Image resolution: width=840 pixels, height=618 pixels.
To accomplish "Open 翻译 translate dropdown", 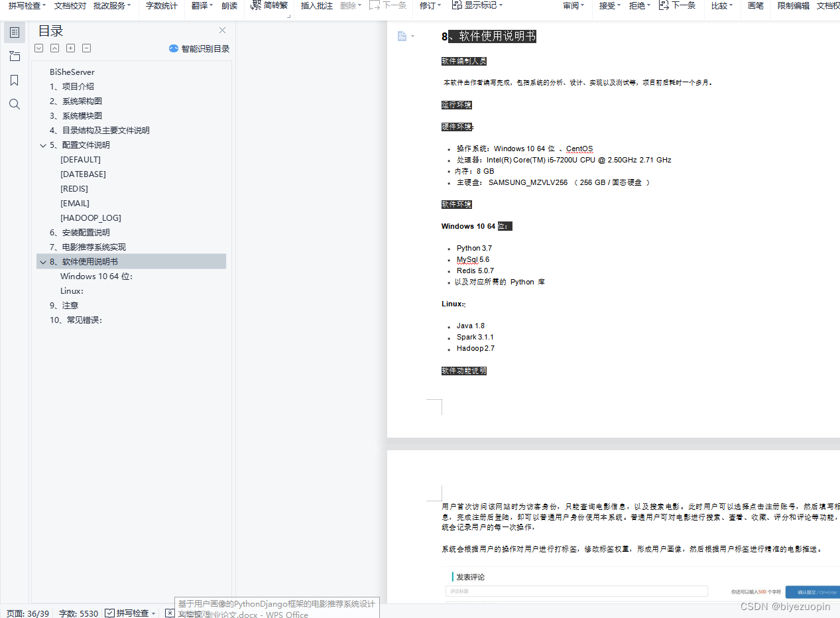I will (x=202, y=5).
